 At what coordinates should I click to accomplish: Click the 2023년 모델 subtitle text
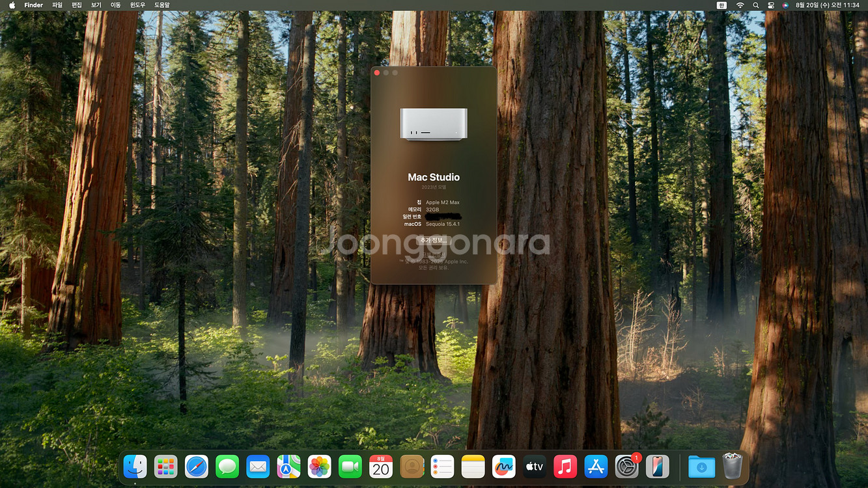pyautogui.click(x=434, y=187)
